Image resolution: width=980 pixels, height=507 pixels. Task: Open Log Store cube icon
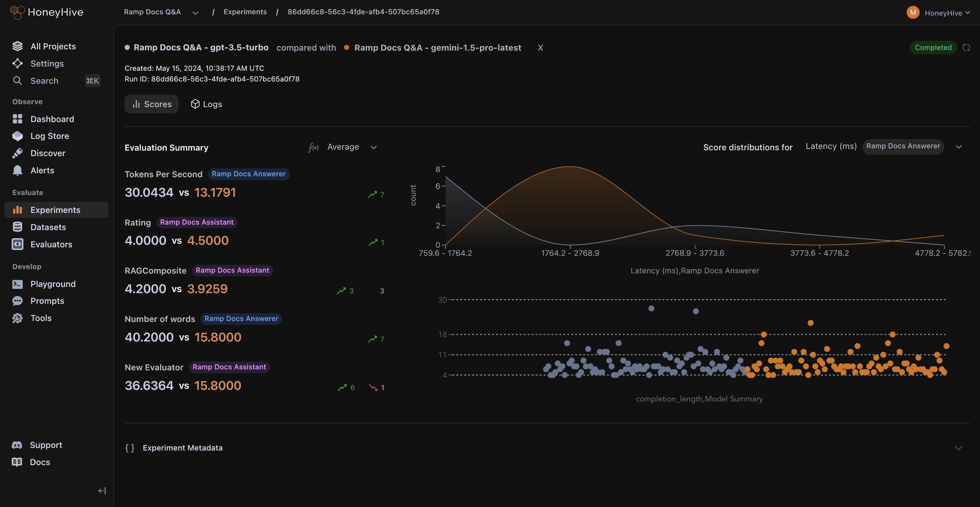18,136
